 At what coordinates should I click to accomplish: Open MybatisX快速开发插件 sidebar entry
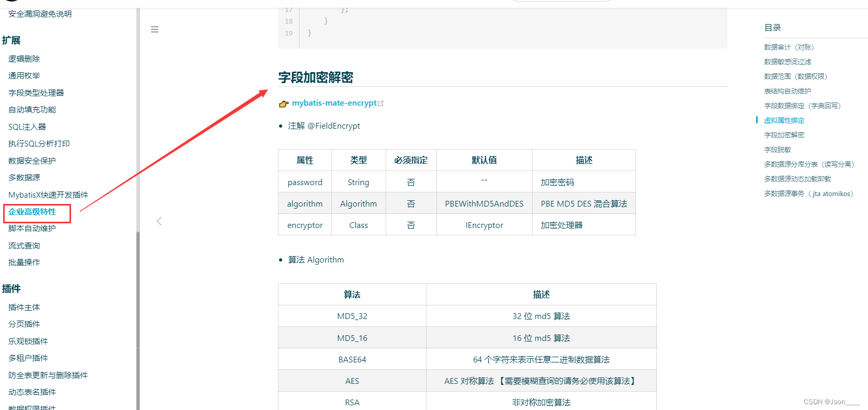pos(48,195)
